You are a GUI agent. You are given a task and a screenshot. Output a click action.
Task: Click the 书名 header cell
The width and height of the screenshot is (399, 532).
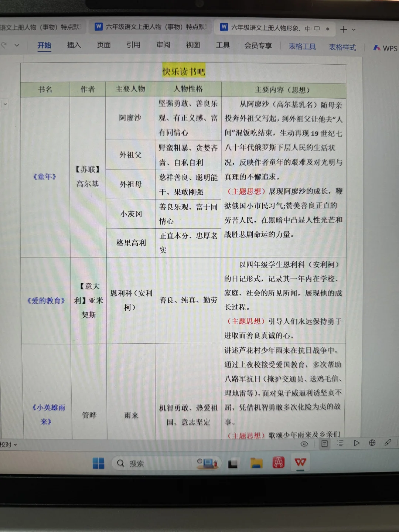coord(45,89)
